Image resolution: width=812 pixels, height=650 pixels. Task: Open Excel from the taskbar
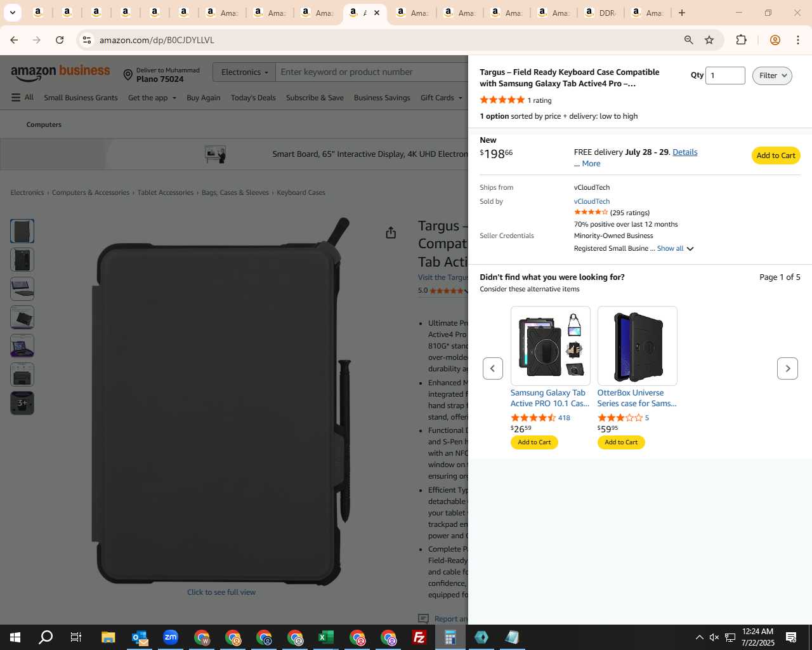pyautogui.click(x=326, y=637)
